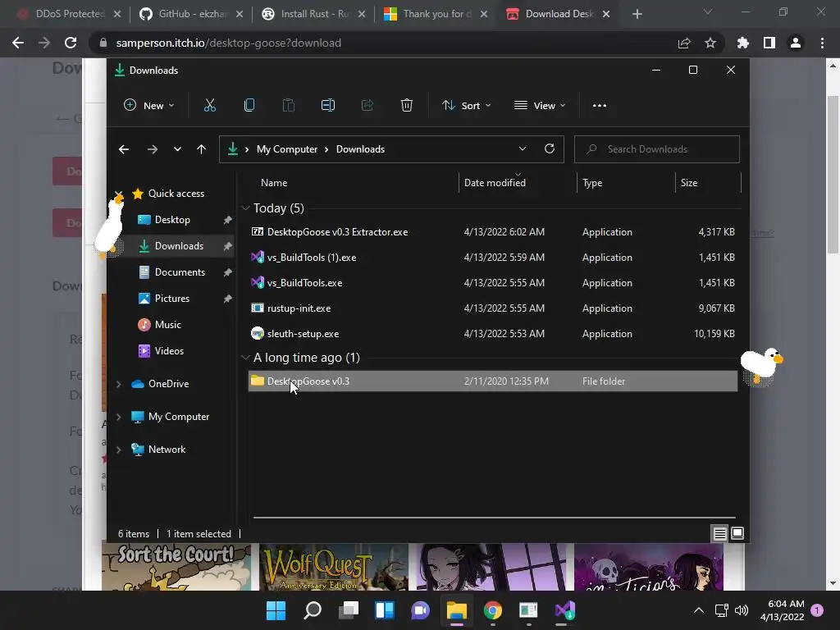
Task: Open Windows Start menu
Action: pyautogui.click(x=276, y=610)
